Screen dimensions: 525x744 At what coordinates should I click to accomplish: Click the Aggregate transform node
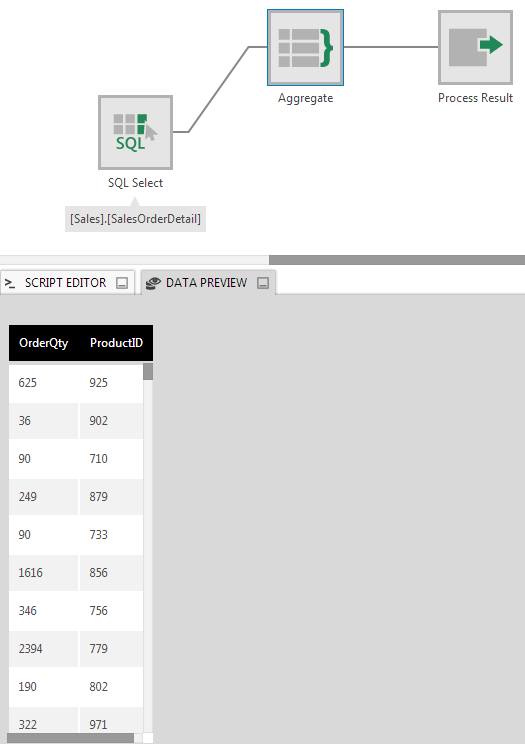tap(305, 47)
